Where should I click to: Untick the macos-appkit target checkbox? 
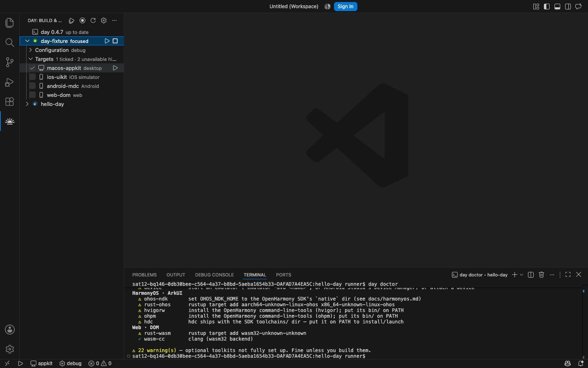[x=33, y=68]
